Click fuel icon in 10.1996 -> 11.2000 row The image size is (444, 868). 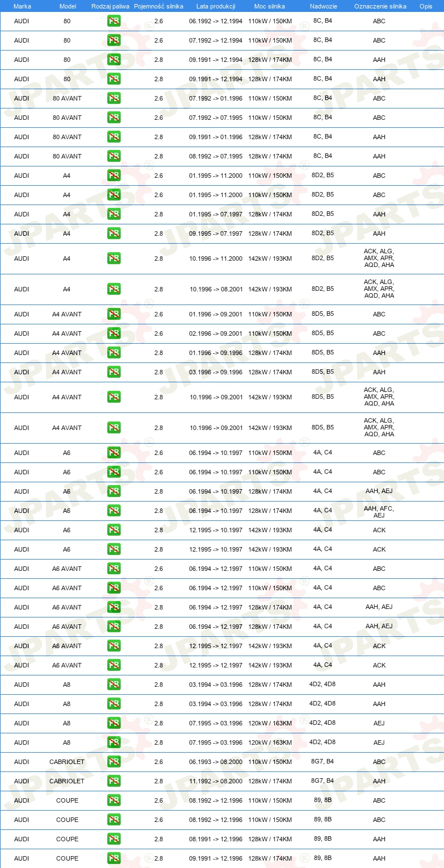(114, 258)
